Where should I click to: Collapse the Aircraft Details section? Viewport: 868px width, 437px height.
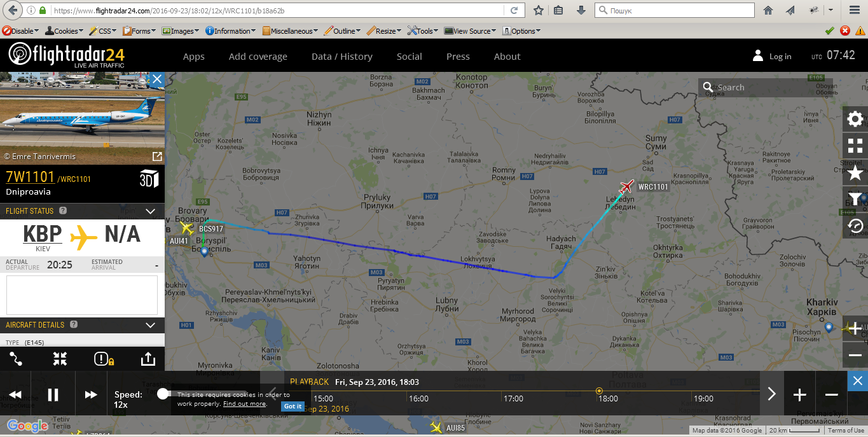pos(151,325)
